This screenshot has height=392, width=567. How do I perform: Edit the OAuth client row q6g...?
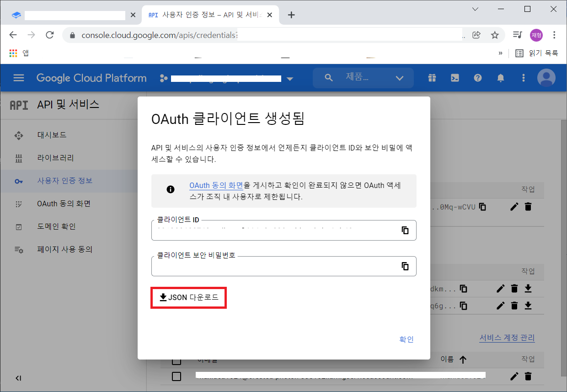(501, 306)
